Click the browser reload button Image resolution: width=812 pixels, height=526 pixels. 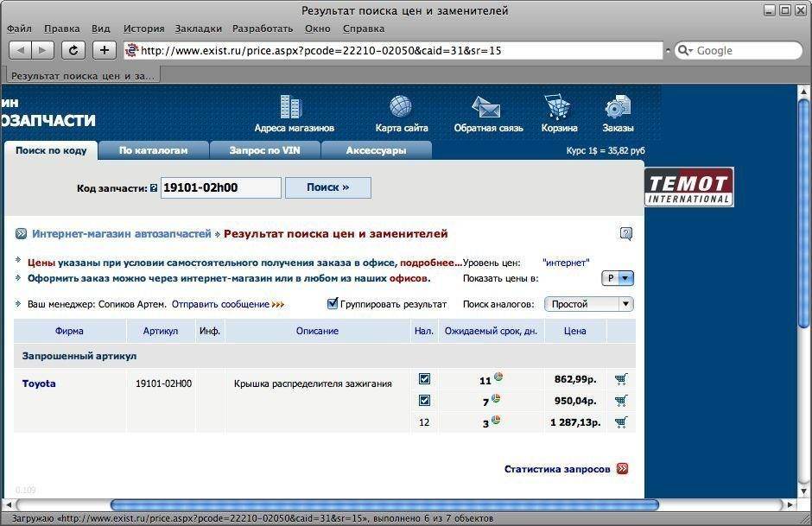(x=73, y=50)
